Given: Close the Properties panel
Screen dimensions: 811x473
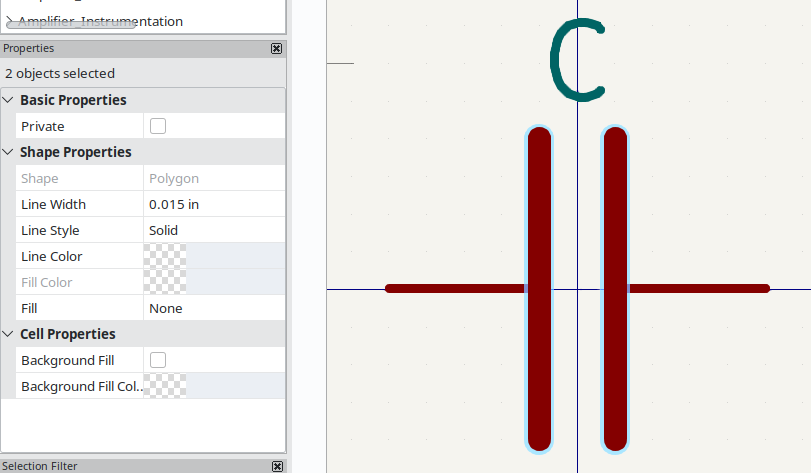Looking at the screenshot, I should [x=277, y=49].
